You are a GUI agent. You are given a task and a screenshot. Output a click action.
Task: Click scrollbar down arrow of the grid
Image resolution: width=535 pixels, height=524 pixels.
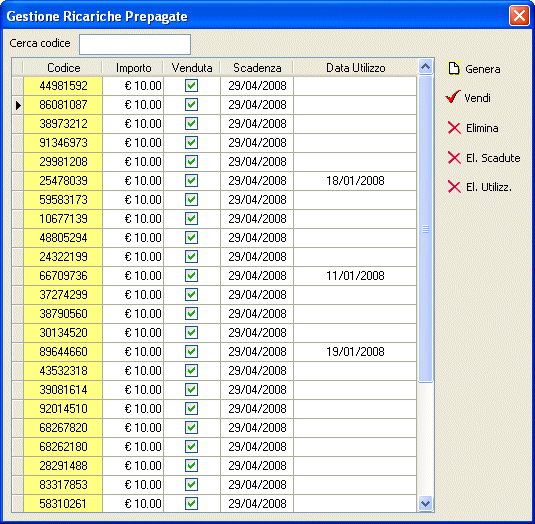[425, 503]
